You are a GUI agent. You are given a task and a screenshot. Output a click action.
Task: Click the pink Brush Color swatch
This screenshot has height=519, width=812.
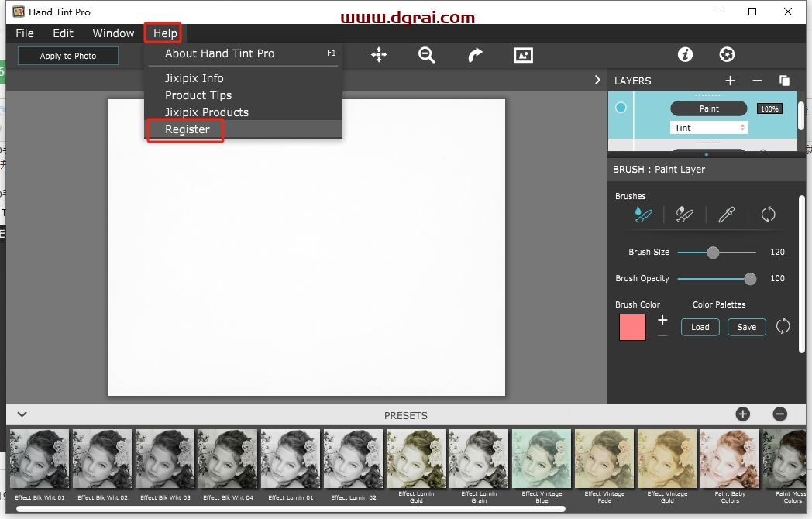click(x=632, y=328)
